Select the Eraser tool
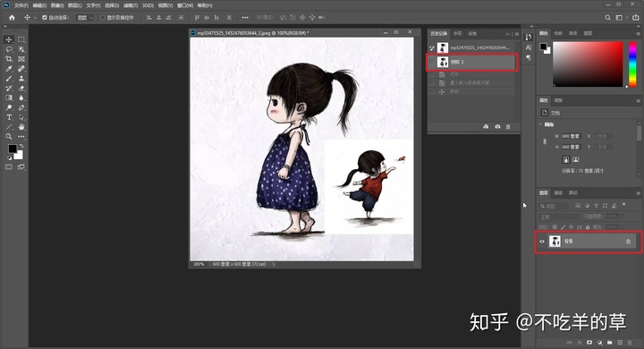Image resolution: width=644 pixels, height=349 pixels. (21, 88)
